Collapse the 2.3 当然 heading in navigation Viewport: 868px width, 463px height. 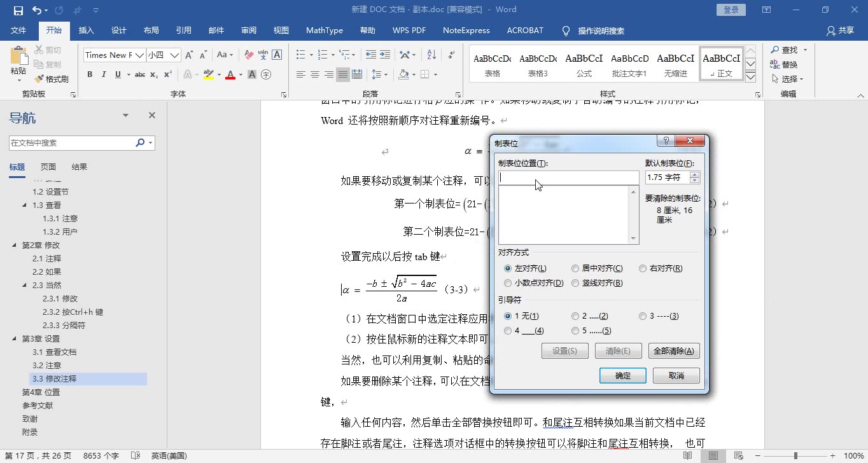[24, 285]
